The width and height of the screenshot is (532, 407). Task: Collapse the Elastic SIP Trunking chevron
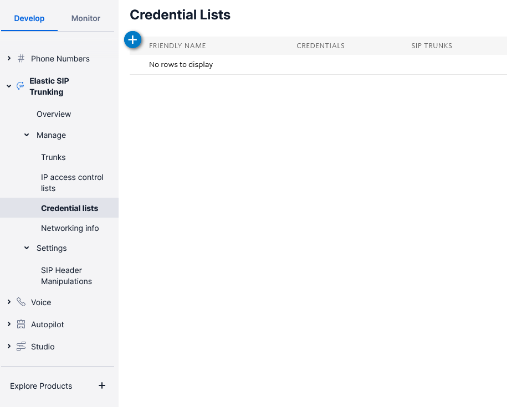(9, 86)
